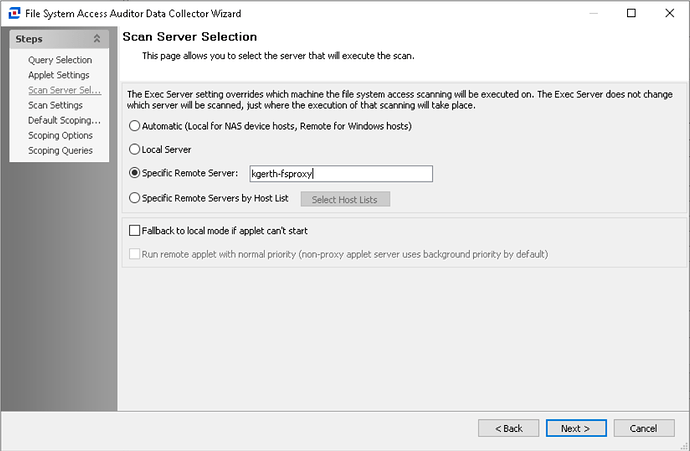Minimize the wizard window

(x=593, y=13)
